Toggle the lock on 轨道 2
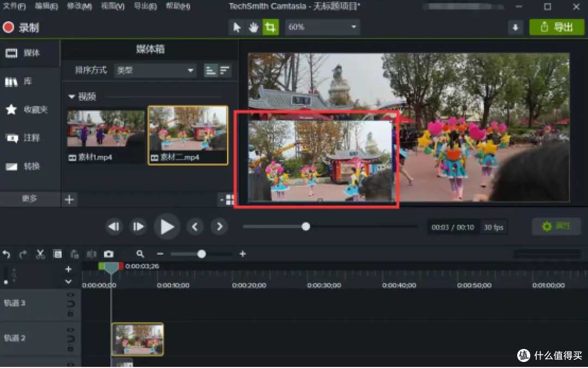 click(x=70, y=349)
